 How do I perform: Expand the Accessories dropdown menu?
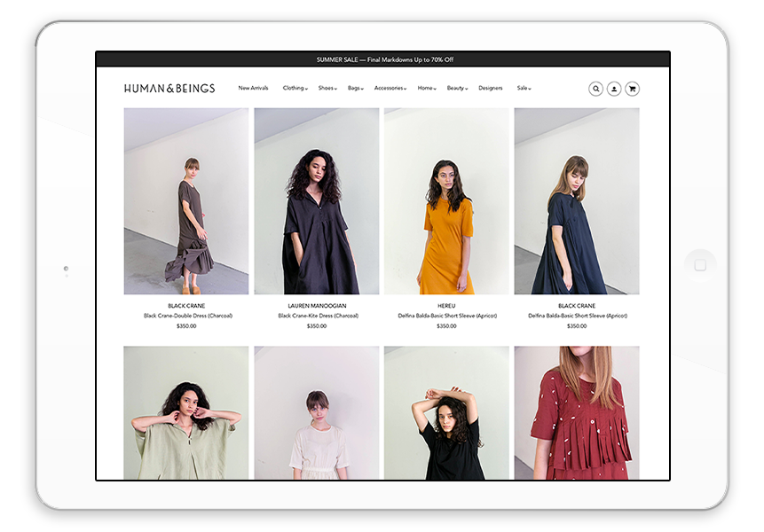(x=390, y=89)
